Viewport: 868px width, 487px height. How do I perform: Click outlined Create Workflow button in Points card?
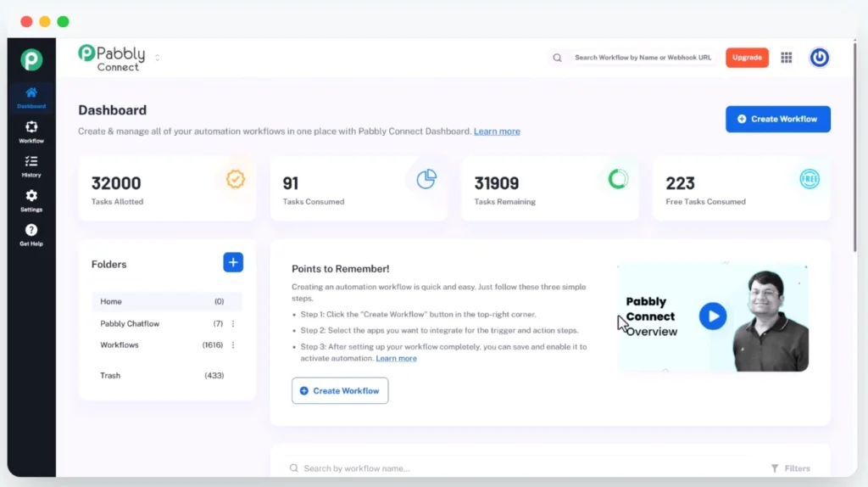(340, 390)
